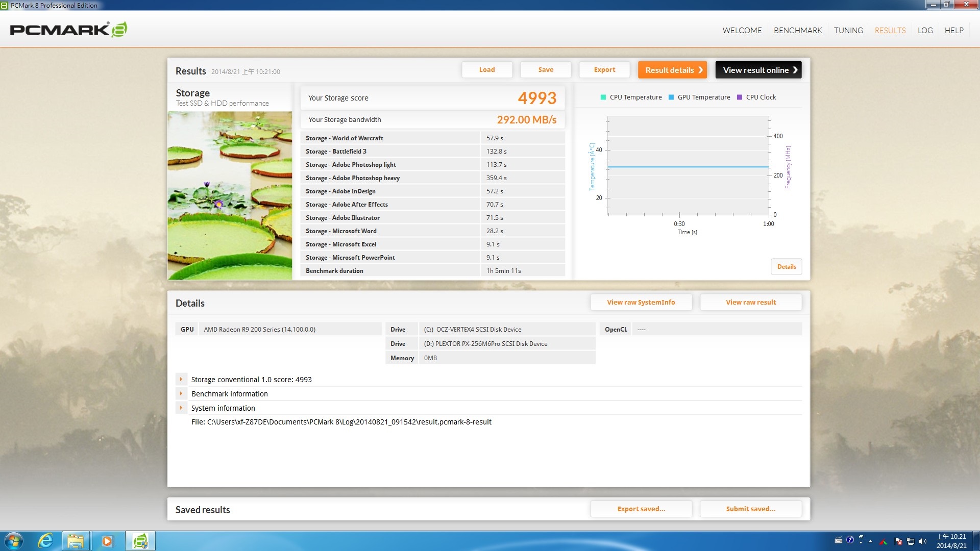980x551 pixels.
Task: Click the Action Center flag tray icon
Action: tap(898, 541)
